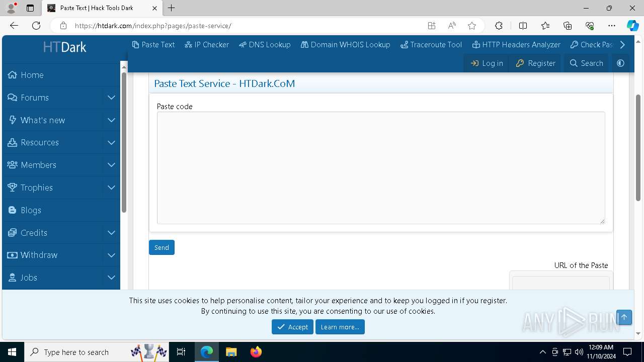Open a new browser tab
Viewport: 644px width, 362px height.
tap(172, 8)
